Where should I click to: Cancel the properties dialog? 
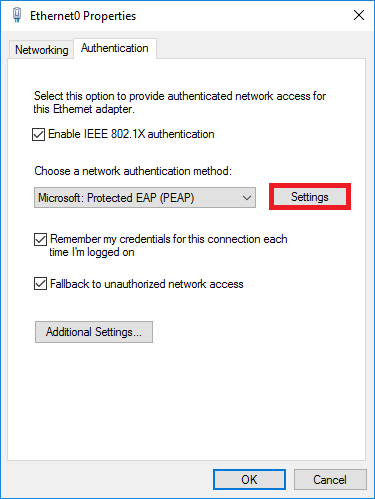click(330, 480)
